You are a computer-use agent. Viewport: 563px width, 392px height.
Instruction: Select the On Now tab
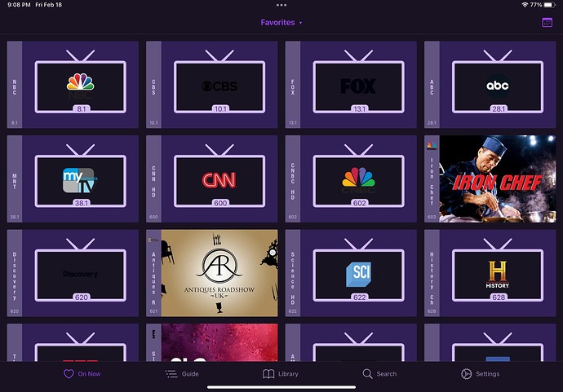click(x=82, y=374)
